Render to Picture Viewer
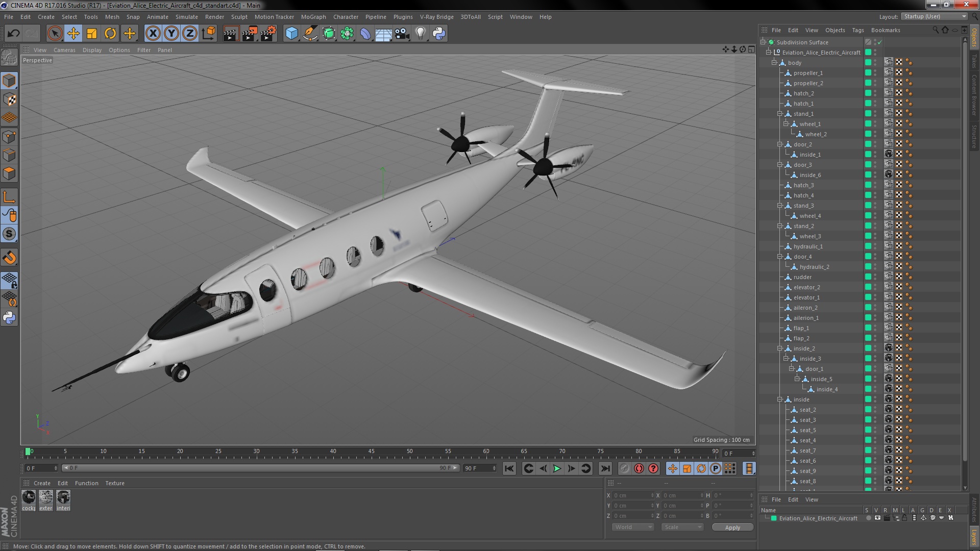 pyautogui.click(x=250, y=34)
